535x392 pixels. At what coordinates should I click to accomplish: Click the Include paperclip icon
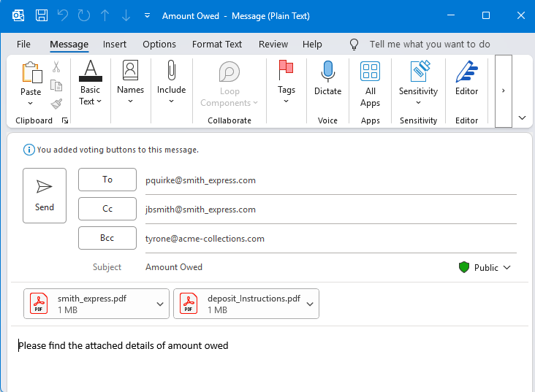coord(171,72)
